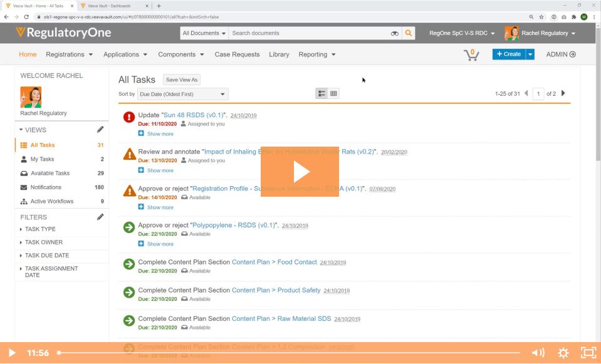Click the red overdue alert icon on Sun 48 RSDS
The height and width of the screenshot is (364, 601).
[128, 117]
